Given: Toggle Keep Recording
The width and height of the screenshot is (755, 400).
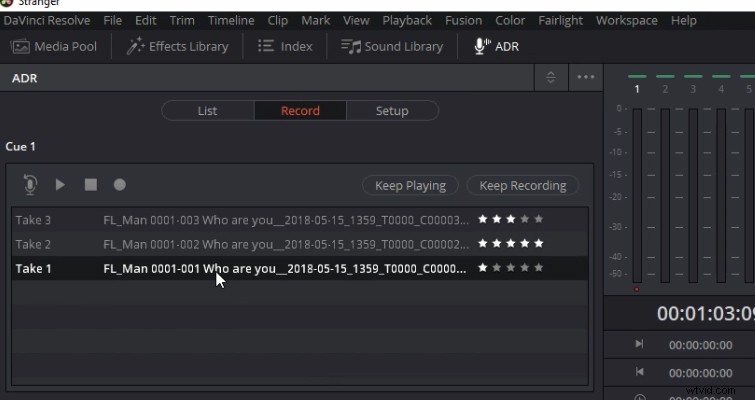Looking at the screenshot, I should 522,185.
